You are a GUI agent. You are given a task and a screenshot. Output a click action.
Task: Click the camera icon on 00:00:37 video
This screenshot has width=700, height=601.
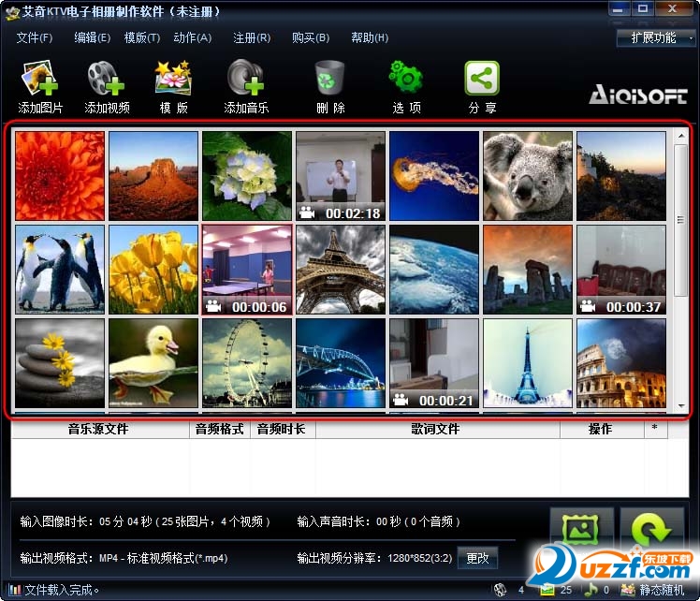tap(588, 306)
